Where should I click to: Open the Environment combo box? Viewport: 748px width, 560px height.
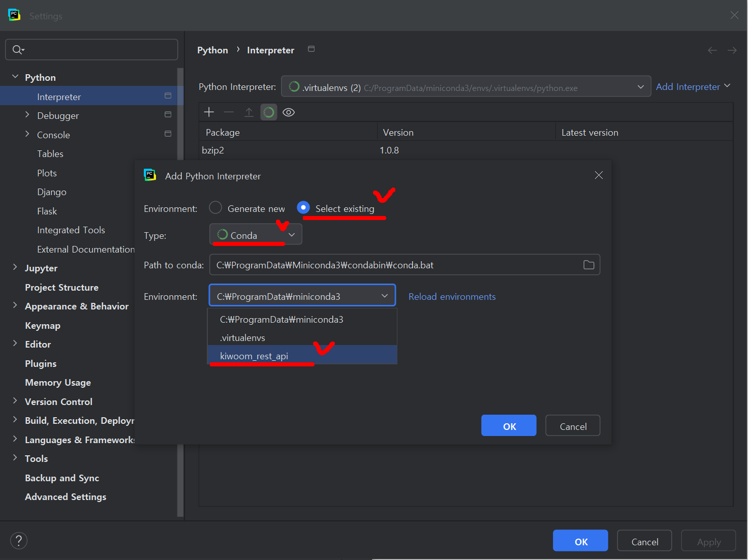tap(302, 296)
